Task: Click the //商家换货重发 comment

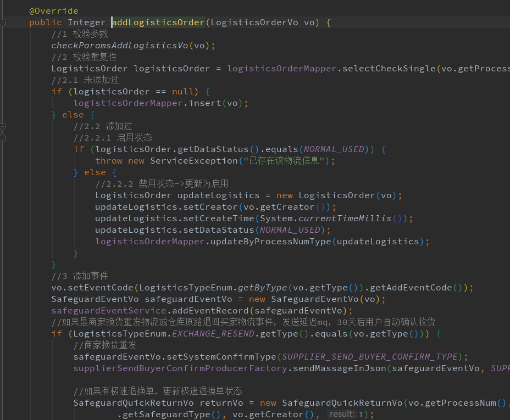Action: tap(105, 345)
